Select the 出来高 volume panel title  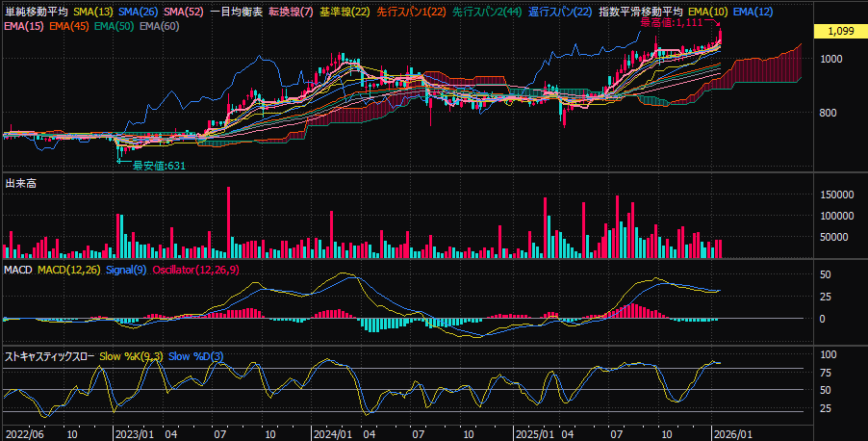click(19, 182)
